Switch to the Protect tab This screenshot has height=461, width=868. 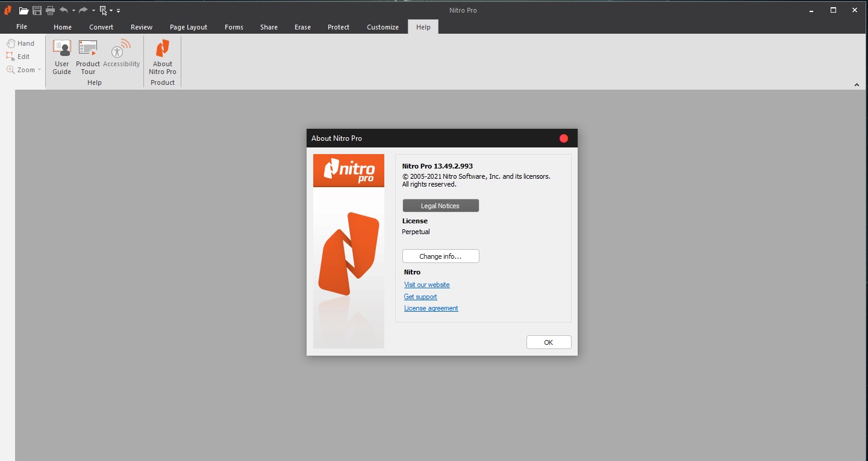tap(339, 27)
